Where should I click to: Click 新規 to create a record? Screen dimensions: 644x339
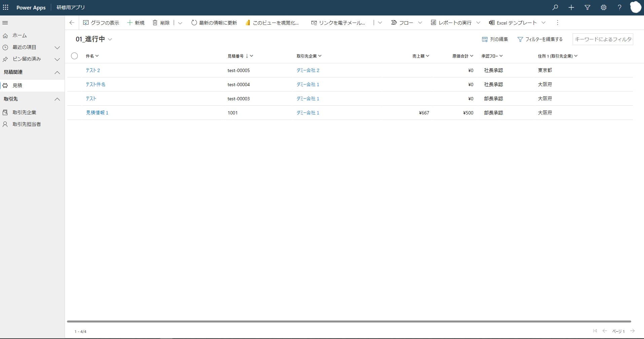point(136,23)
